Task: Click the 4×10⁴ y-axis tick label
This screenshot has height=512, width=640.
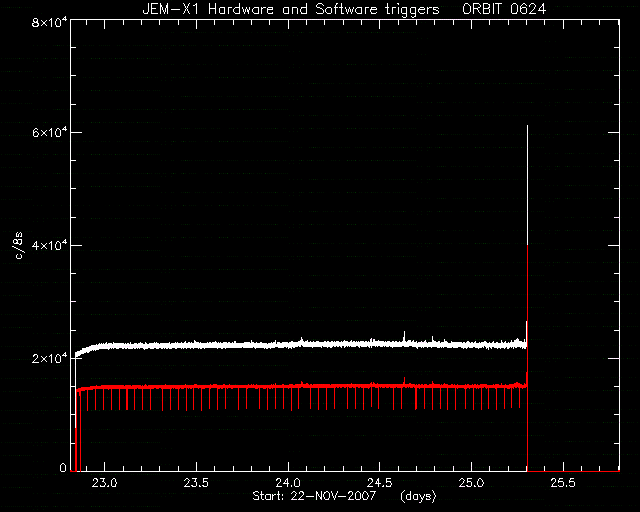Action: pos(49,245)
